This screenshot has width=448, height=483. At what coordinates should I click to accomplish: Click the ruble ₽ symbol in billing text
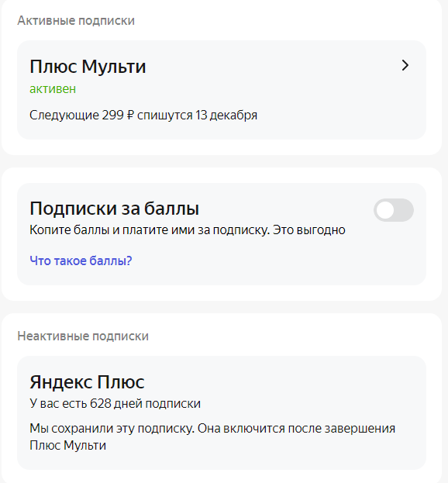(130, 116)
